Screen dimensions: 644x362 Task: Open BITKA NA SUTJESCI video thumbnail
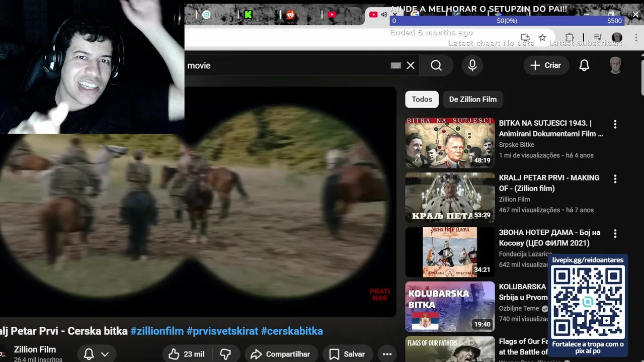[450, 143]
